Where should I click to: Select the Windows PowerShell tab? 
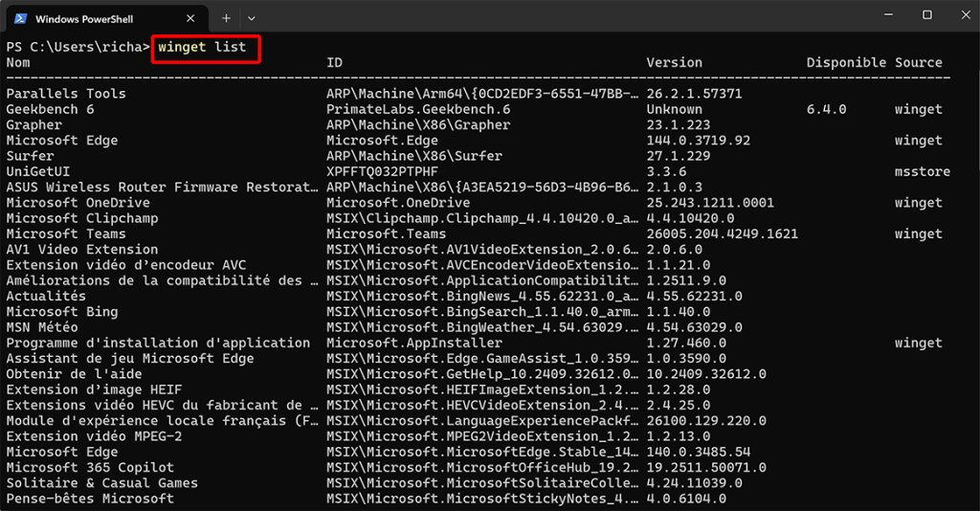click(96, 18)
